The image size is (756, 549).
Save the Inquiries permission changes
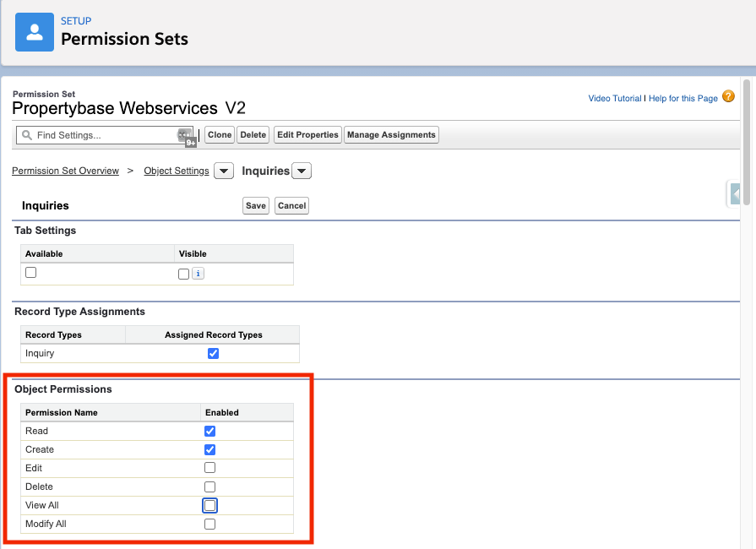[255, 205]
